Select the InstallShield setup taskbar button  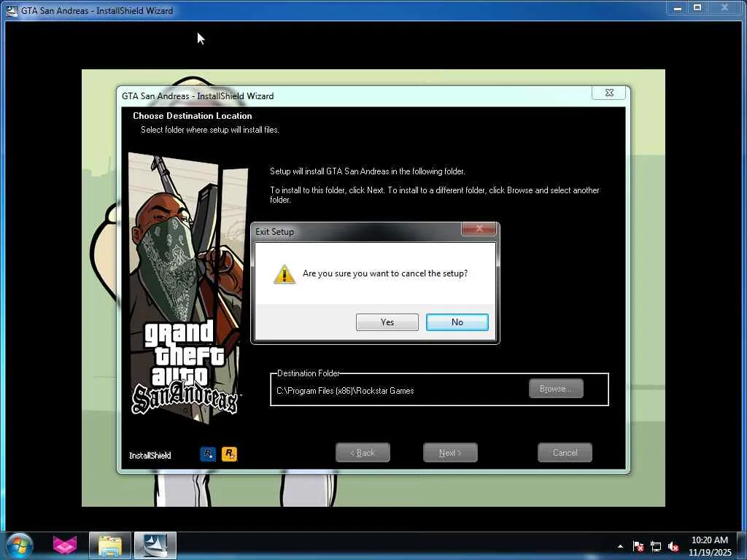(x=155, y=545)
